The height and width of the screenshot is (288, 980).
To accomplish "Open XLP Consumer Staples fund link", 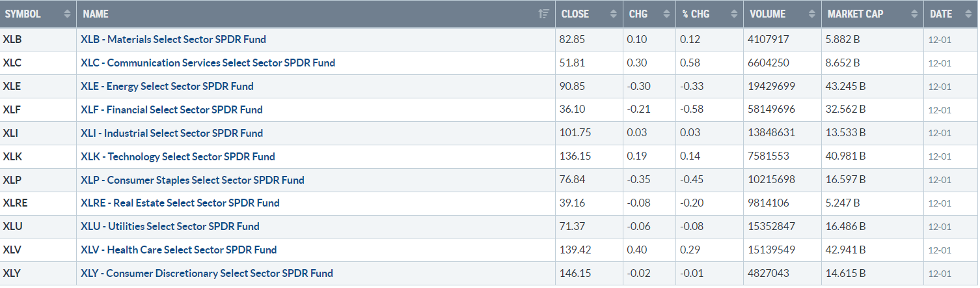I will pos(193,180).
